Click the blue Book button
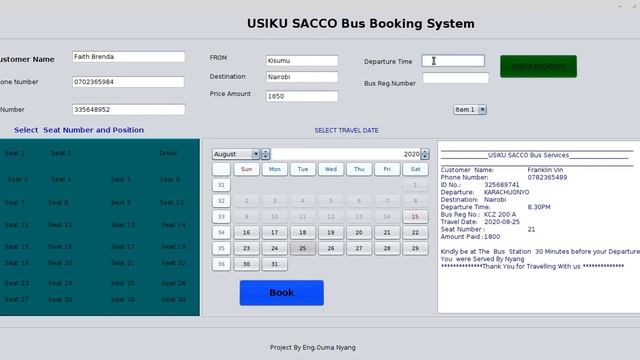This screenshot has width=640, height=360. 282,293
